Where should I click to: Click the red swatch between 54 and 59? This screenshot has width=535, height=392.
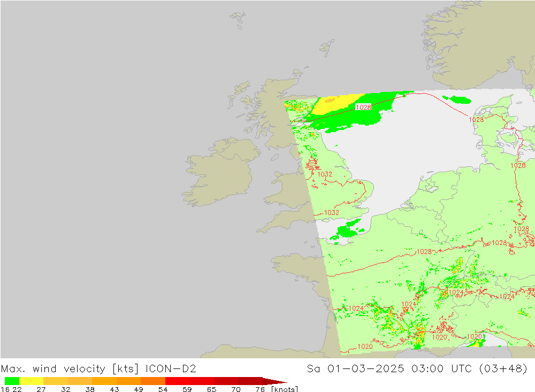point(178,381)
